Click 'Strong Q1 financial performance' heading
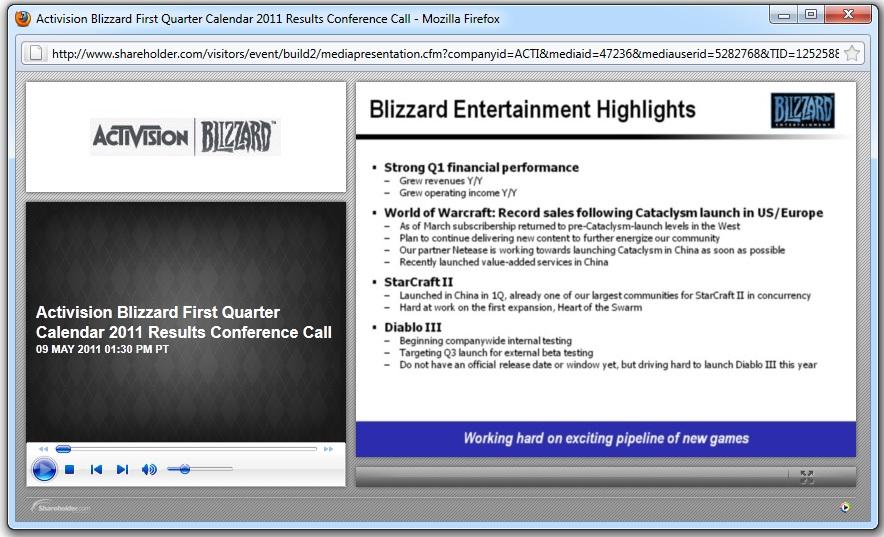The image size is (884, 537). point(481,167)
